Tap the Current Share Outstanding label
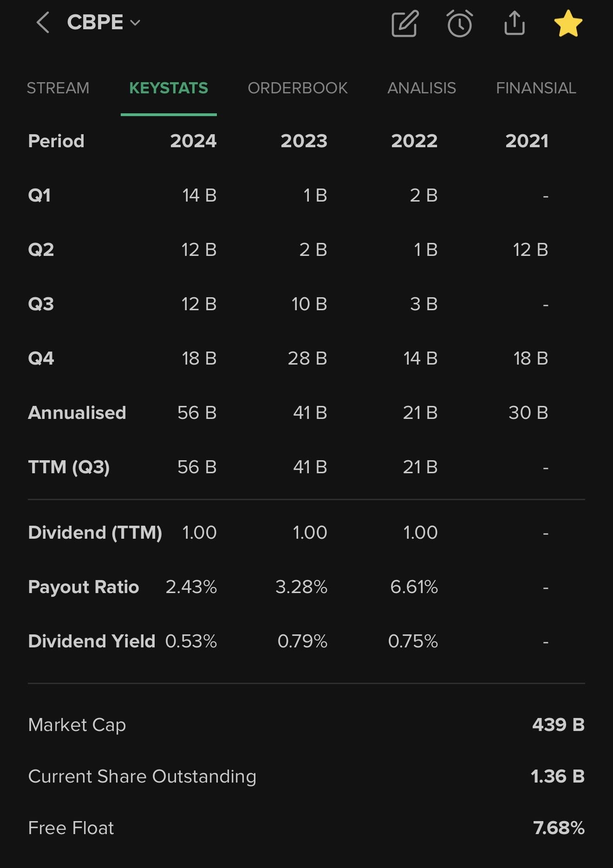 142,776
